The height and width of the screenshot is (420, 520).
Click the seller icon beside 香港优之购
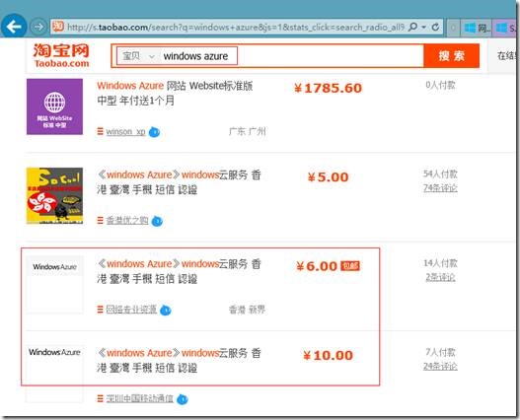pyautogui.click(x=101, y=220)
